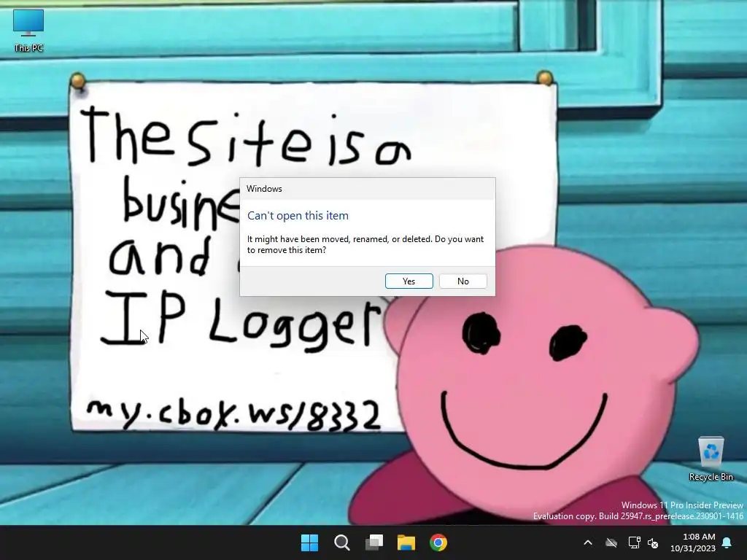
Task: Launch Google Chrome from the taskbar
Action: pos(438,542)
